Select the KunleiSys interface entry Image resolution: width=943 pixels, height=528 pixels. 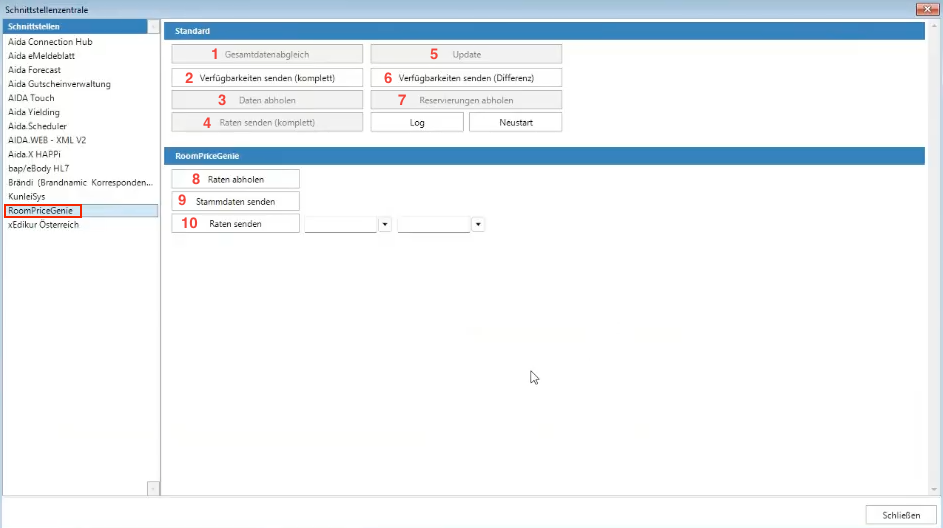pos(27,197)
